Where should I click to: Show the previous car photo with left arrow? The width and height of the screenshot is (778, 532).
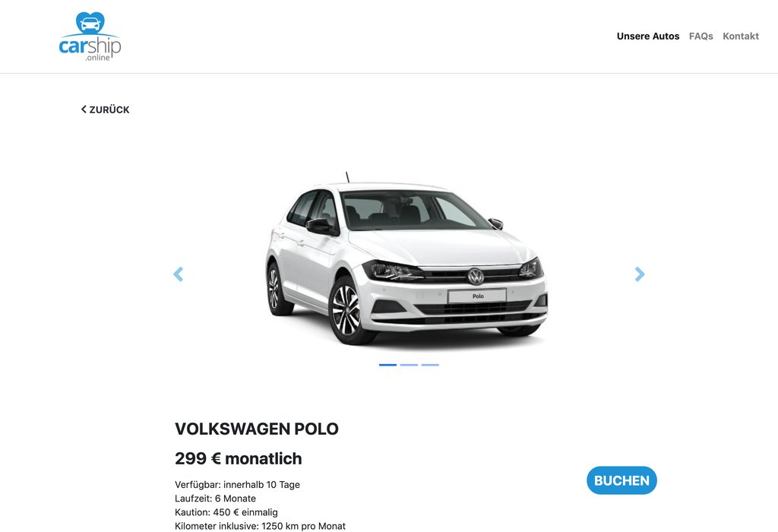[178, 274]
